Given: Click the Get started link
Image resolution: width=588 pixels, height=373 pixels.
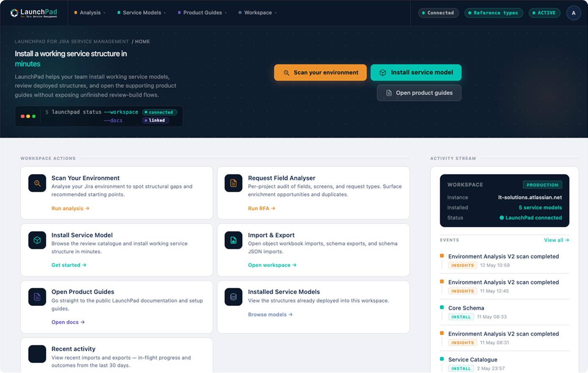Looking at the screenshot, I should coord(69,265).
